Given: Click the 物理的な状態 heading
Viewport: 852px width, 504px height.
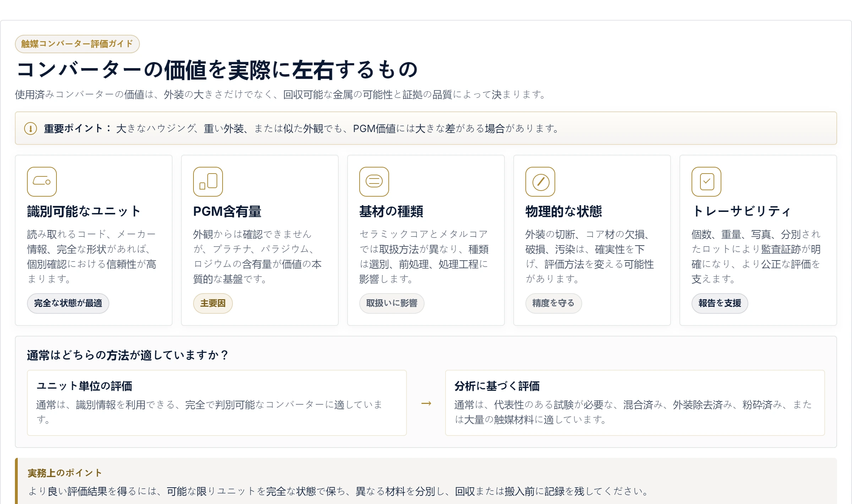Looking at the screenshot, I should pos(564,212).
